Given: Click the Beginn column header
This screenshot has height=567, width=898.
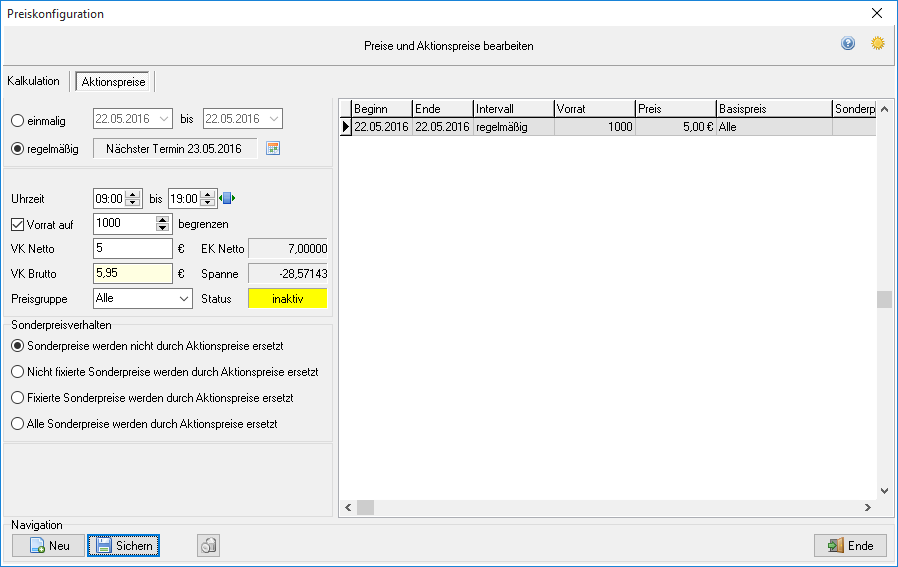Looking at the screenshot, I should [382, 109].
